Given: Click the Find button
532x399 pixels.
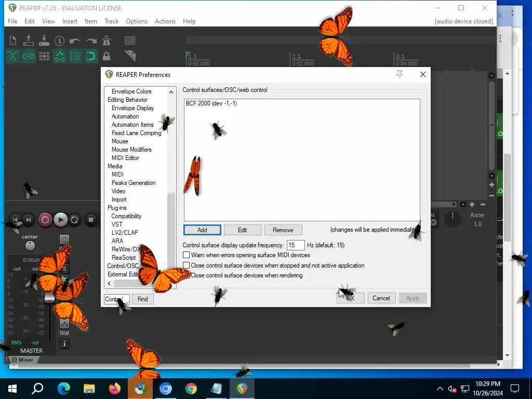Looking at the screenshot, I should point(142,299).
